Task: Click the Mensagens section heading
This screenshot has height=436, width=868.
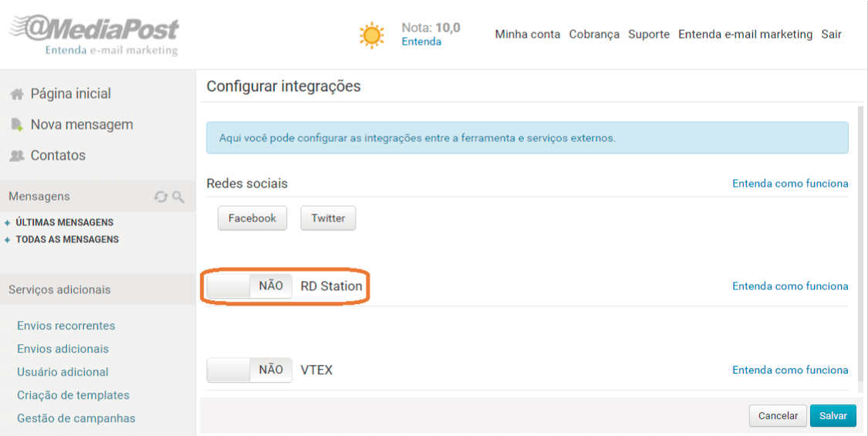Action: [x=39, y=196]
